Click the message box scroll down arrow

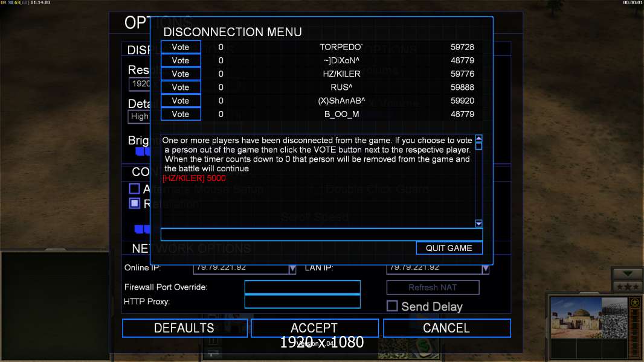point(478,223)
